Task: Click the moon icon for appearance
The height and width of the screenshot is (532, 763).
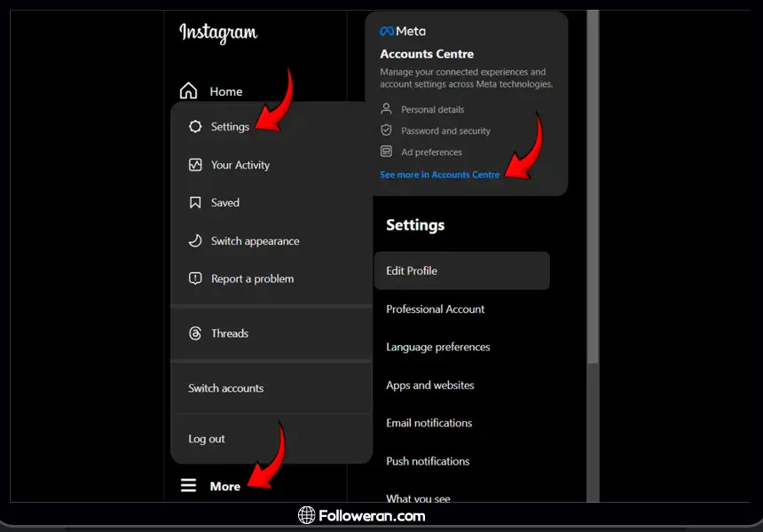Action: (x=195, y=241)
